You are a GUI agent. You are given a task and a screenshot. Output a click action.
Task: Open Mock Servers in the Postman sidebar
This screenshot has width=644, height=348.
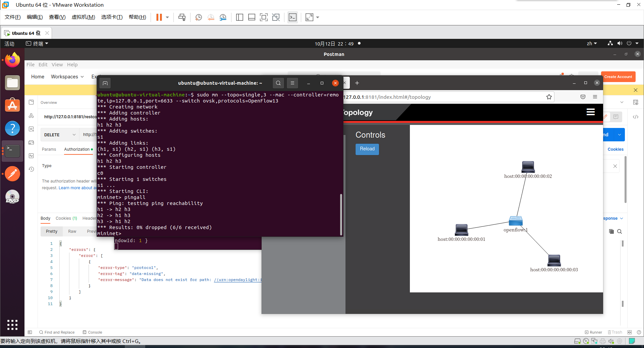[x=31, y=142]
